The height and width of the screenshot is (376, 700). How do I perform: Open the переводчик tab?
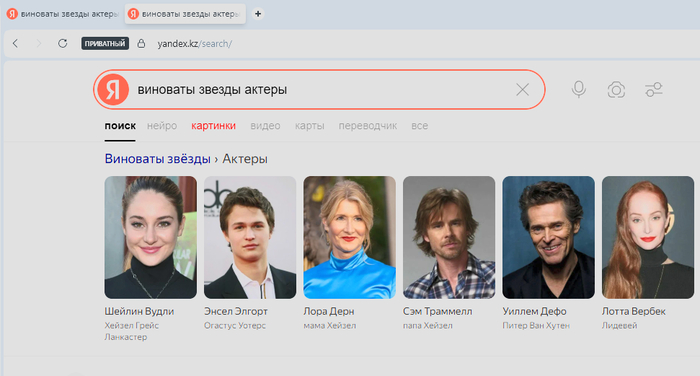(367, 126)
